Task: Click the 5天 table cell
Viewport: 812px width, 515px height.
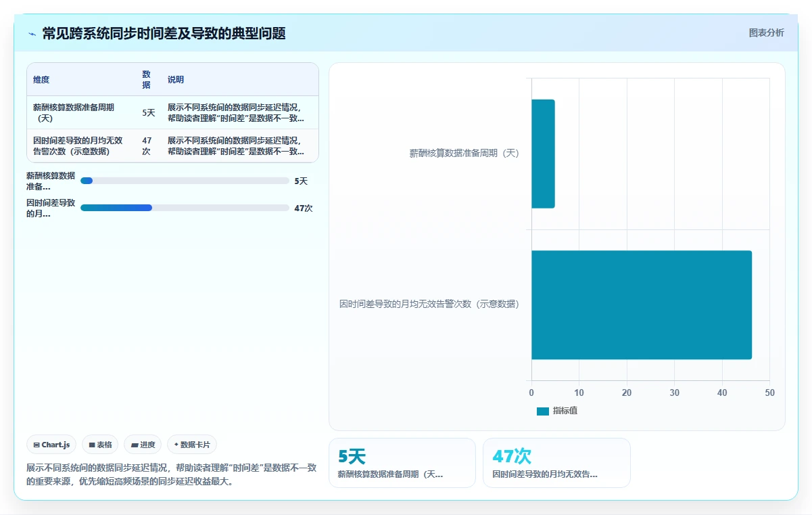Action: pos(149,113)
